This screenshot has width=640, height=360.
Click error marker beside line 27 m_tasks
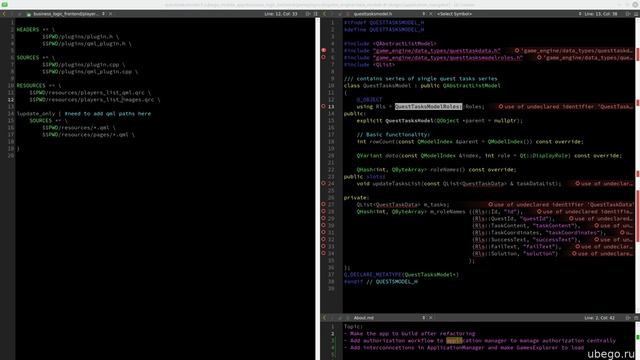click(324, 204)
